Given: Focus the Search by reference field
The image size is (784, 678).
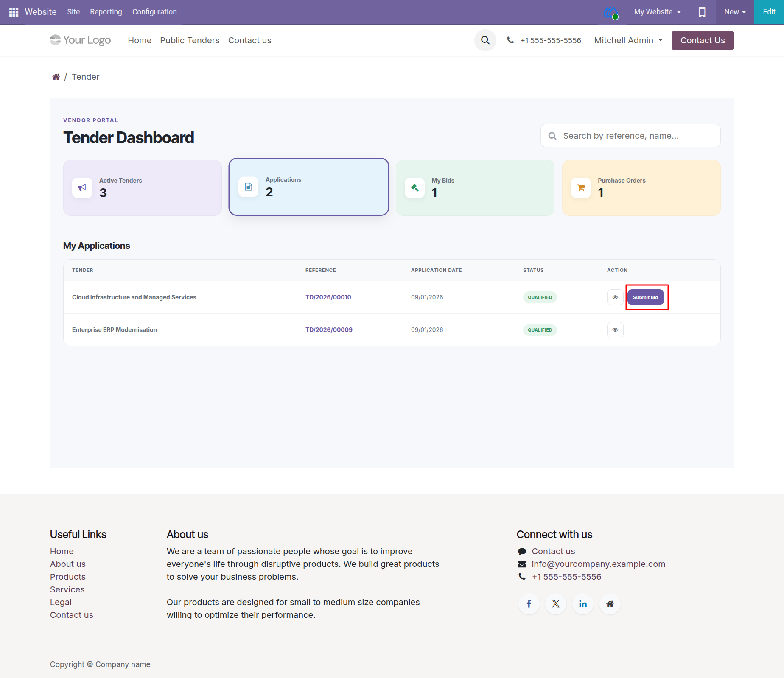Looking at the screenshot, I should (630, 136).
